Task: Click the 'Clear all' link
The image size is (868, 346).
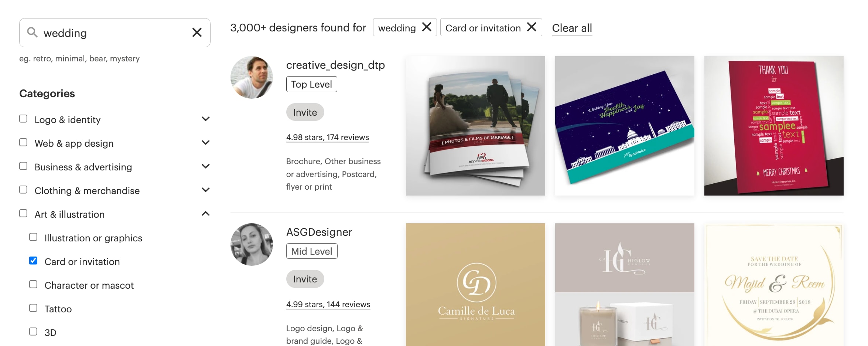Action: click(x=572, y=28)
